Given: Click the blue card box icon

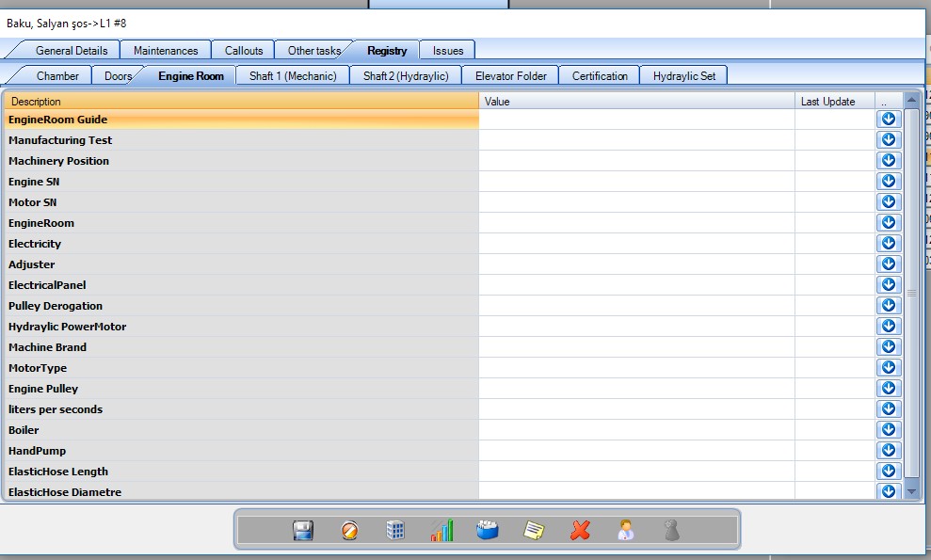Looking at the screenshot, I should (488, 531).
